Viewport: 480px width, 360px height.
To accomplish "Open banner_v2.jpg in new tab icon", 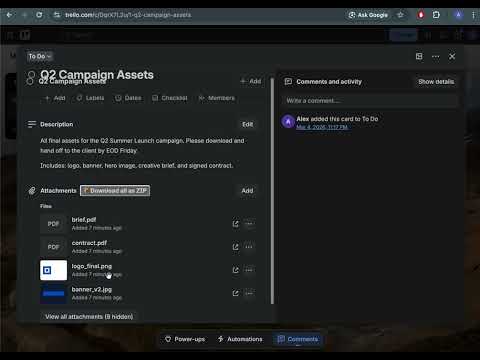I will click(235, 293).
